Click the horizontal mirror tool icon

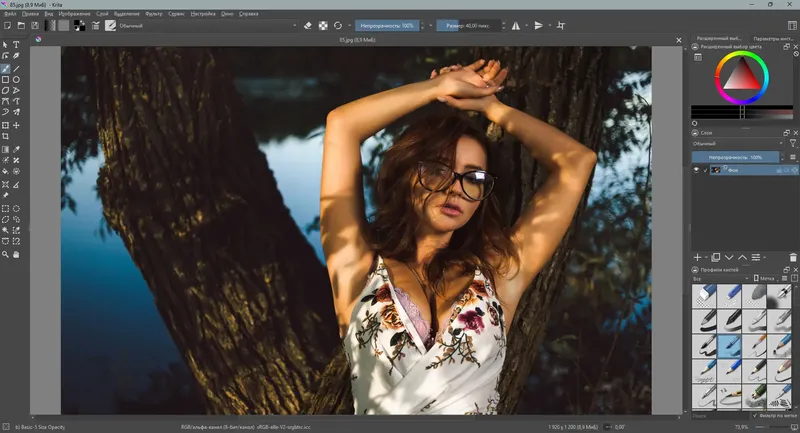pos(516,25)
